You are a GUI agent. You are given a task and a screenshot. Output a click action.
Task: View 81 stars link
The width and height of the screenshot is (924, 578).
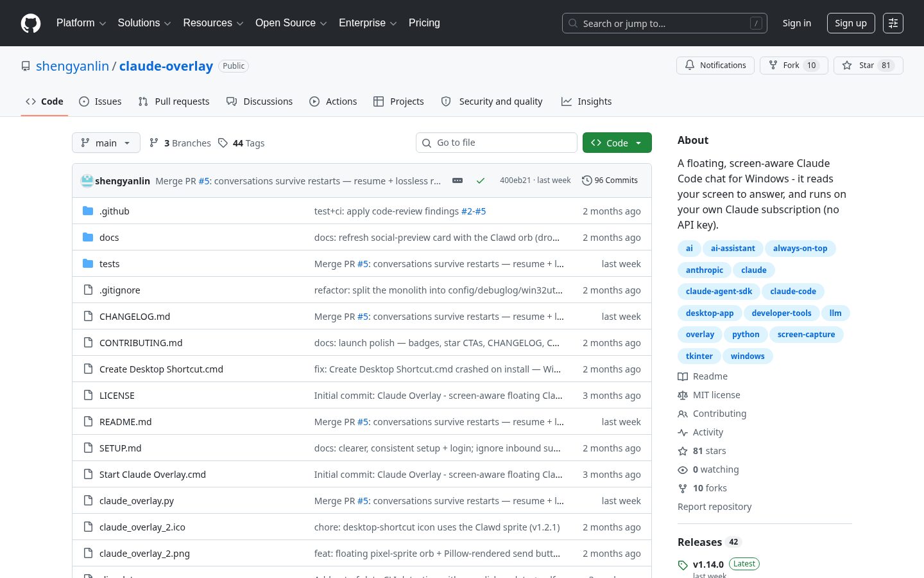702,451
